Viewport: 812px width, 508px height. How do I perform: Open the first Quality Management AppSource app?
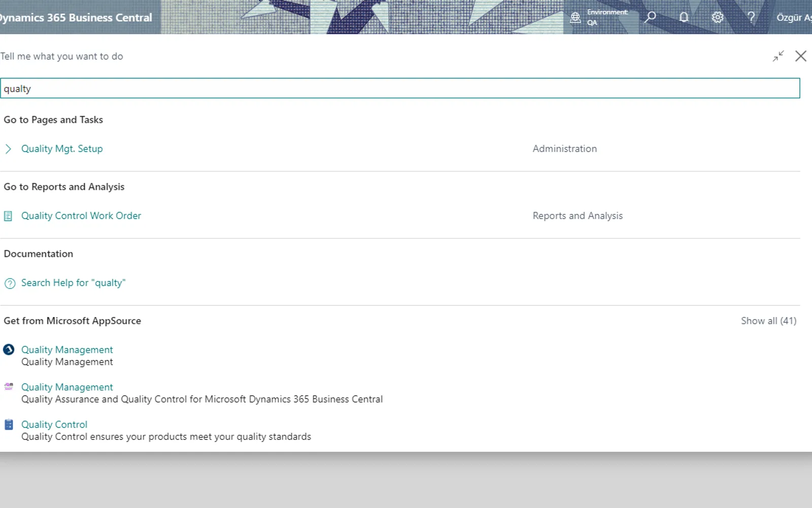67,350
